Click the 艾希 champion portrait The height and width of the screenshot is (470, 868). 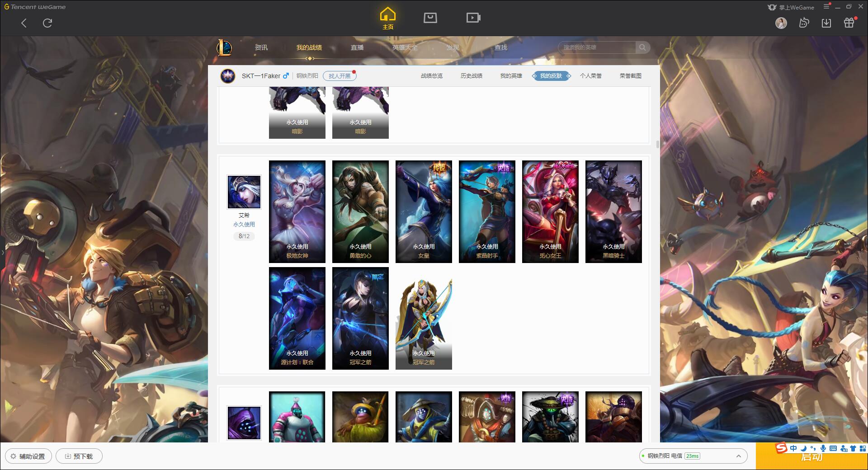pos(244,192)
